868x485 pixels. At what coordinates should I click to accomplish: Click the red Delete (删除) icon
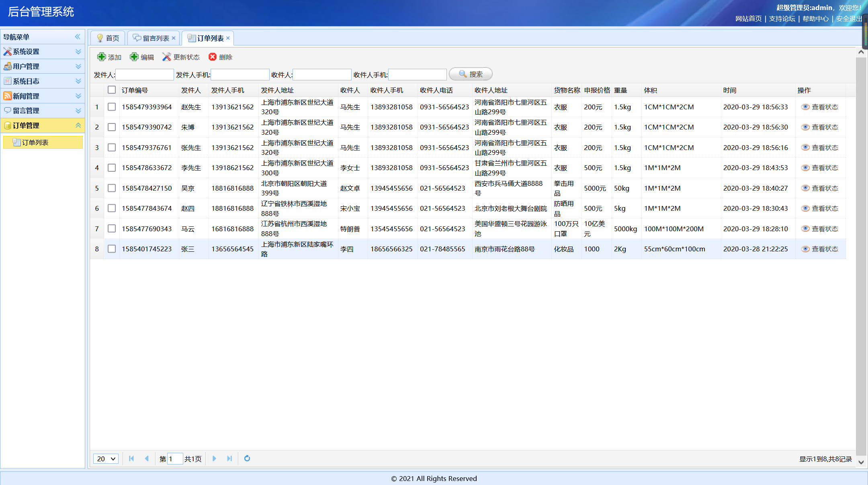[213, 57]
